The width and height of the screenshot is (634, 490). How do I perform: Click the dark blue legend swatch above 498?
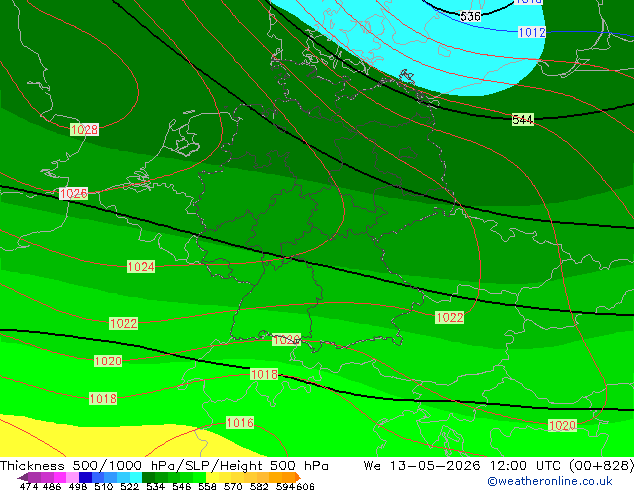85,477
